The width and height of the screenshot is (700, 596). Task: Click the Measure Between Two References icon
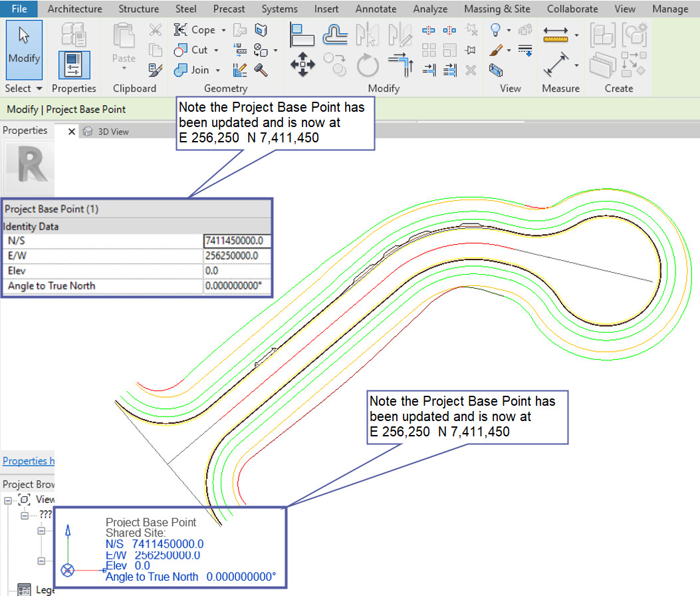point(556,35)
